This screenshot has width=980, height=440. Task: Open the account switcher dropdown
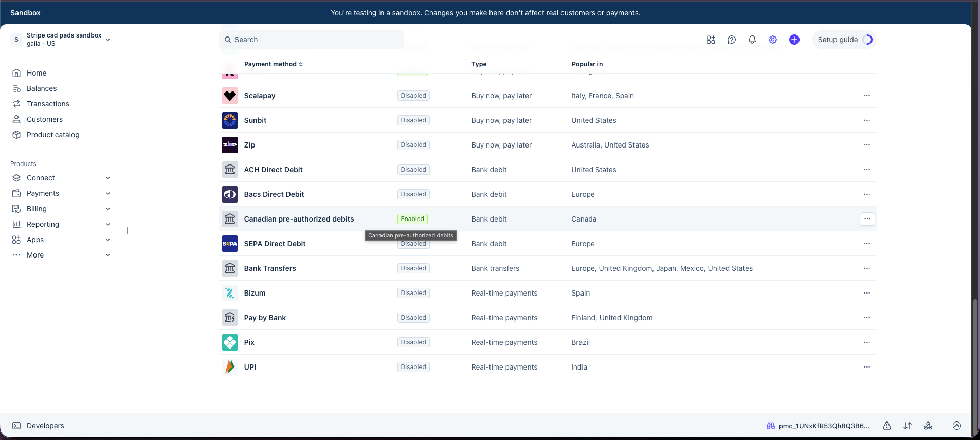click(61, 40)
